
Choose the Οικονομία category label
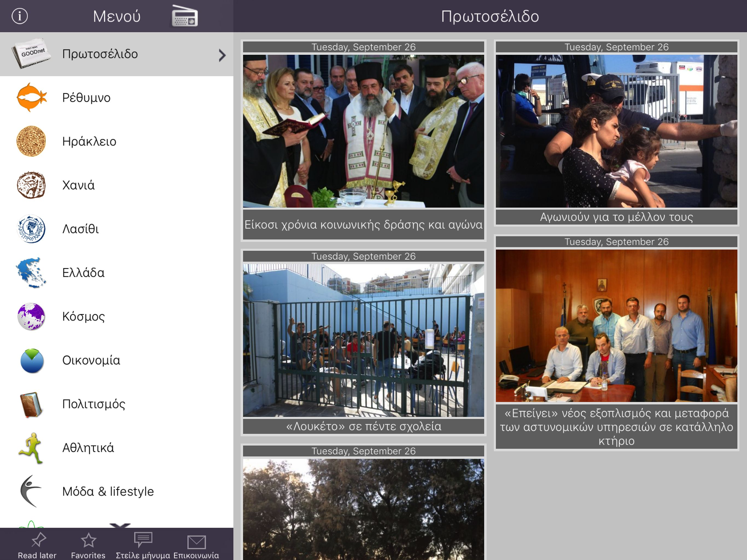[91, 360]
